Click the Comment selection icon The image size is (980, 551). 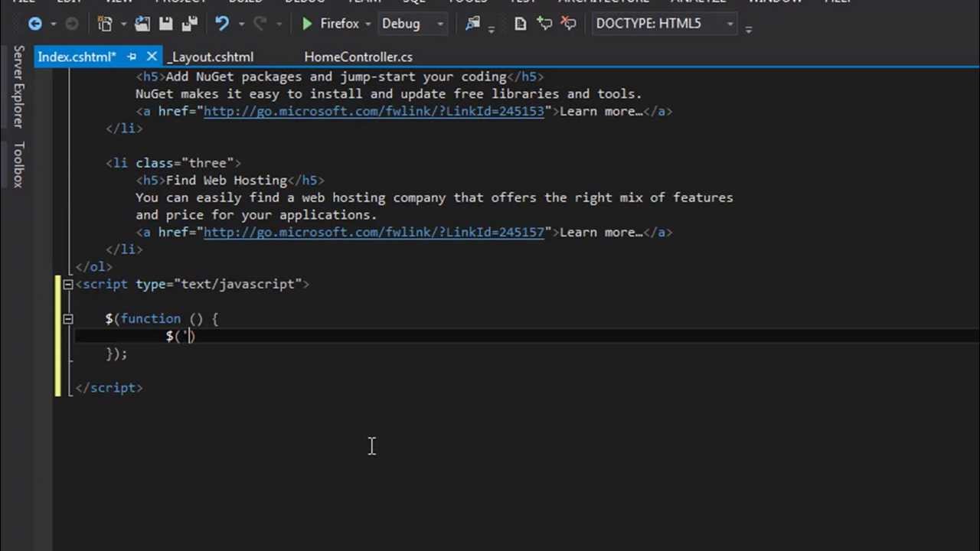click(x=544, y=24)
